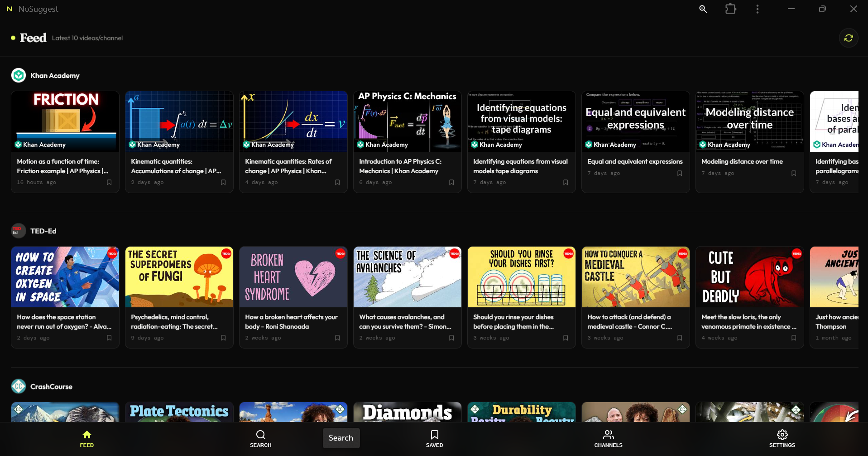The width and height of the screenshot is (868, 456).
Task: Go to the Feed tab
Action: [x=87, y=439]
